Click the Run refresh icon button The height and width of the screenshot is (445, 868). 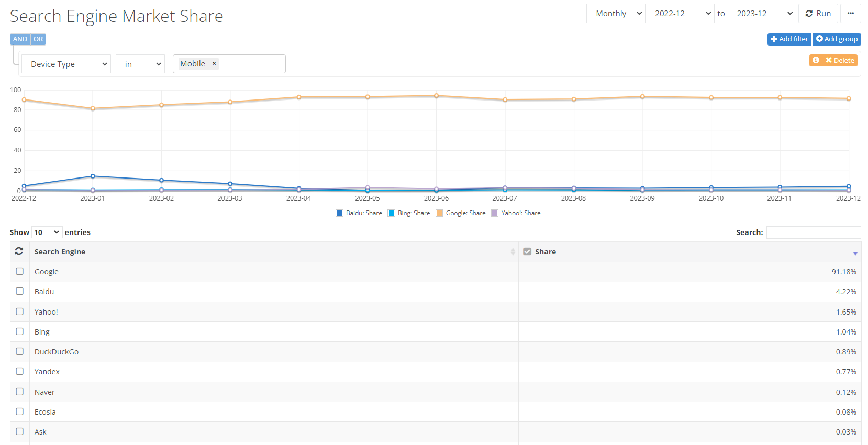tap(818, 14)
